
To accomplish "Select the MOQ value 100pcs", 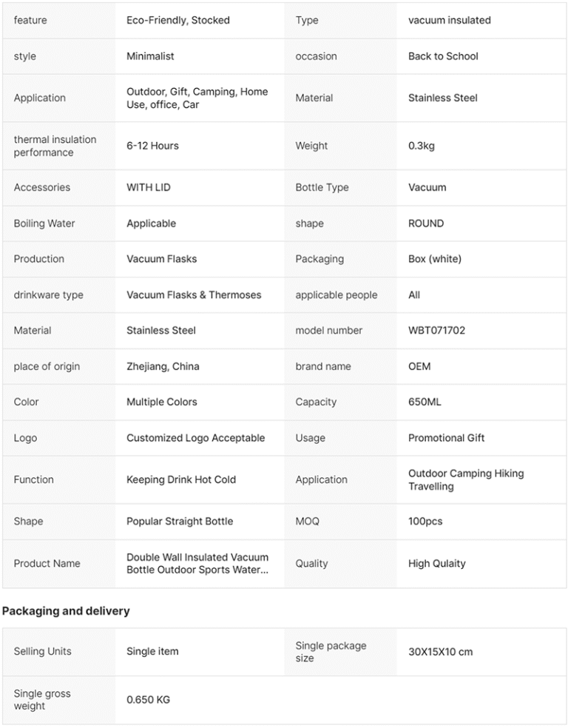I will tap(425, 522).
